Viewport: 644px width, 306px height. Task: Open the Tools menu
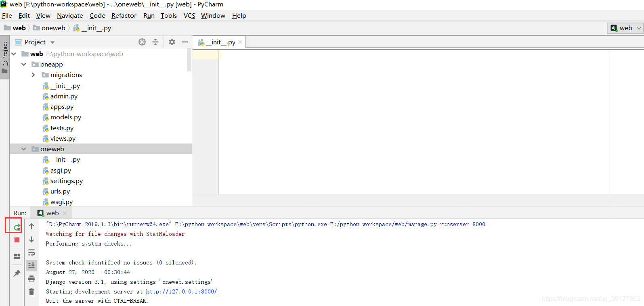(x=169, y=15)
